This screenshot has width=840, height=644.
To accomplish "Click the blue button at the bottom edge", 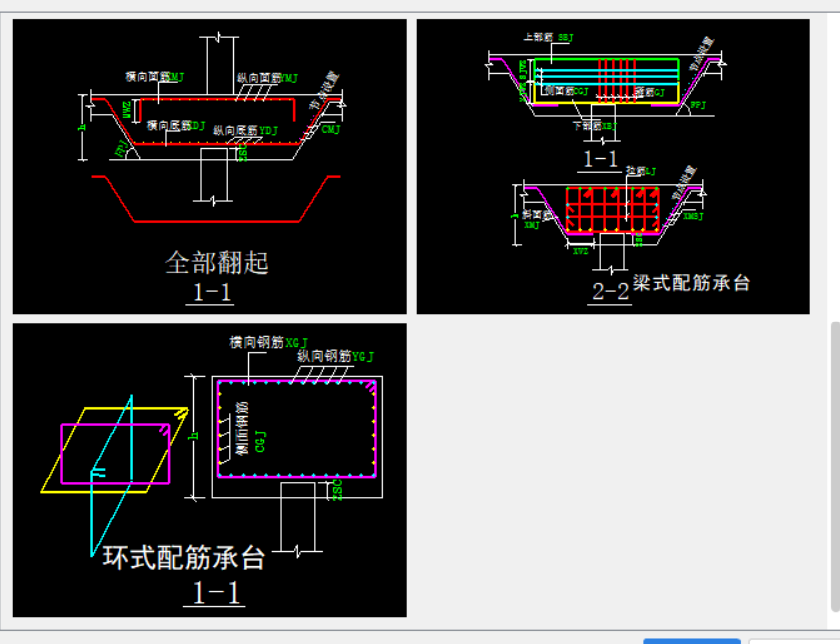I will coord(691,641).
